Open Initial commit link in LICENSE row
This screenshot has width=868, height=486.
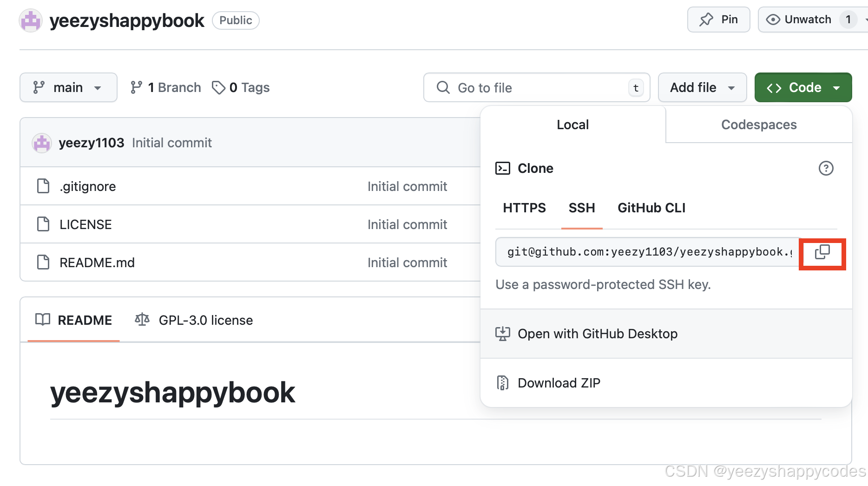click(x=407, y=224)
